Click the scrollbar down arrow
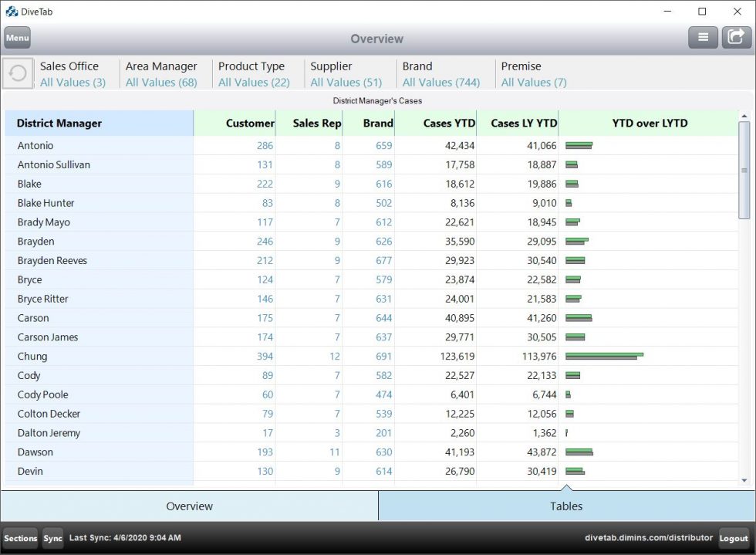Viewport: 756px width, 555px height. click(x=745, y=479)
